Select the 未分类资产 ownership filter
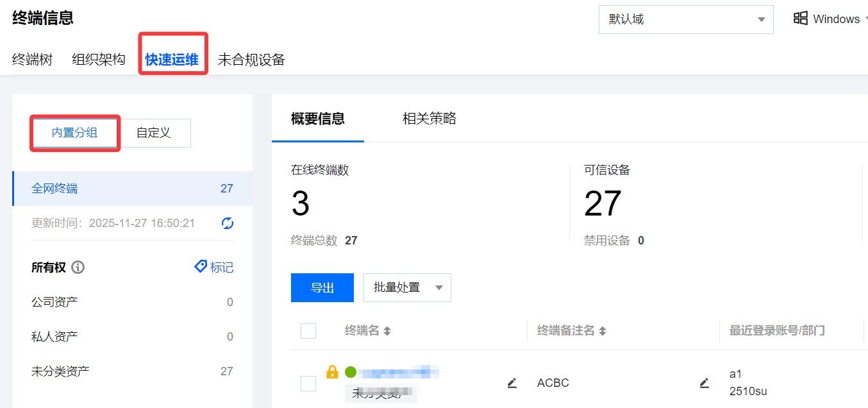 click(60, 371)
